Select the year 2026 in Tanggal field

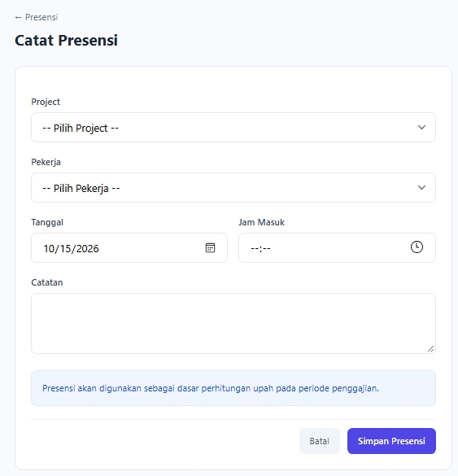(87, 249)
